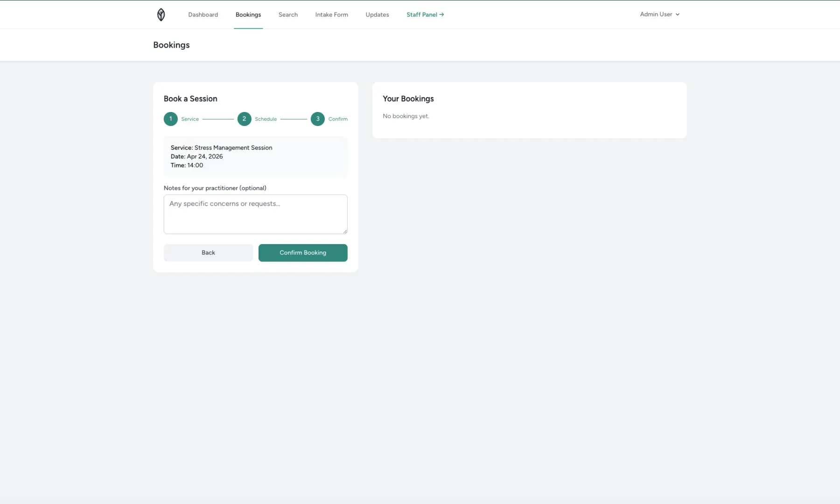
Task: Click the practitioner notes textarea
Action: click(x=255, y=214)
